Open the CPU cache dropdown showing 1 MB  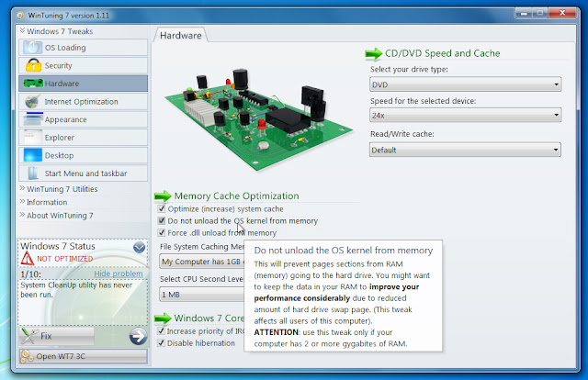point(202,295)
